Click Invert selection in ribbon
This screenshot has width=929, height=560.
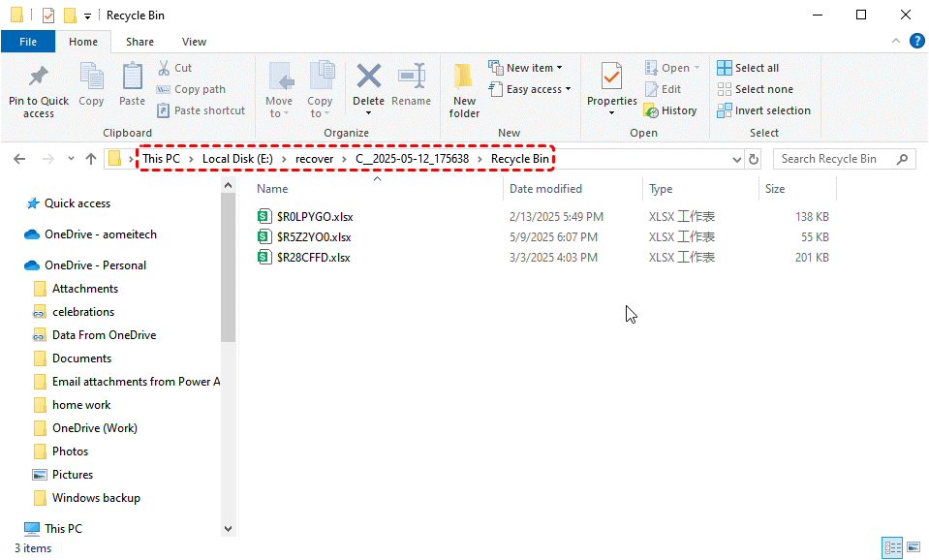763,110
